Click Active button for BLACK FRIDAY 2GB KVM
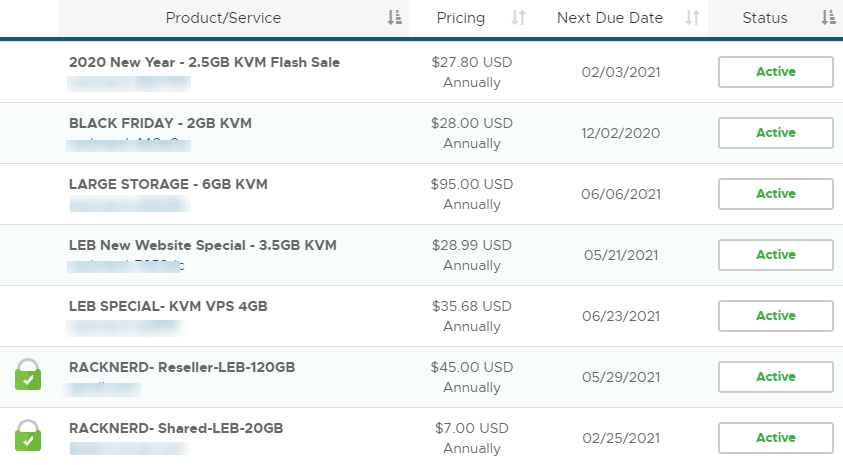This screenshot has width=843, height=465. pos(776,133)
